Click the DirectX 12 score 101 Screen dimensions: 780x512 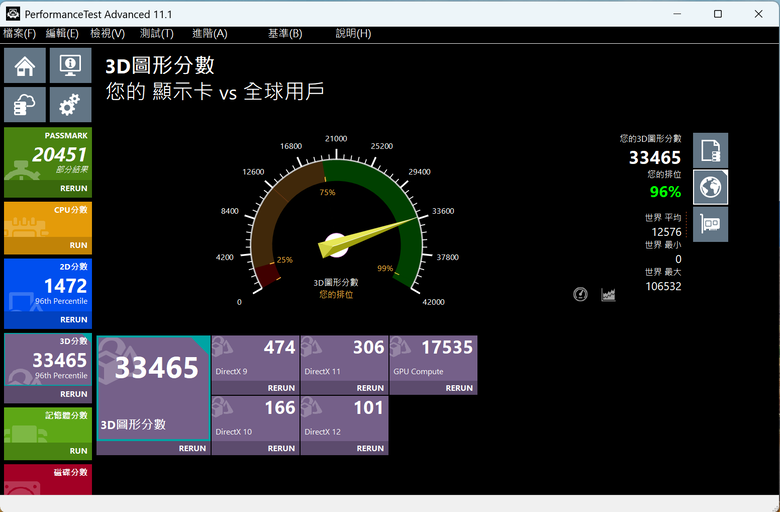369,408
